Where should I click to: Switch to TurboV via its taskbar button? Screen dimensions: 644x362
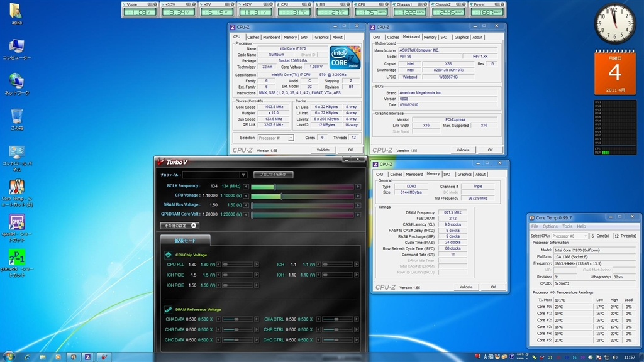[104, 357]
